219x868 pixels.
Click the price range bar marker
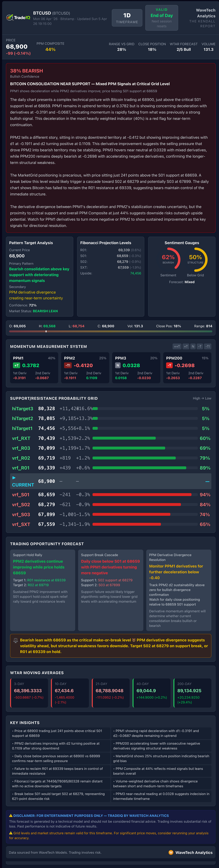point(46,332)
